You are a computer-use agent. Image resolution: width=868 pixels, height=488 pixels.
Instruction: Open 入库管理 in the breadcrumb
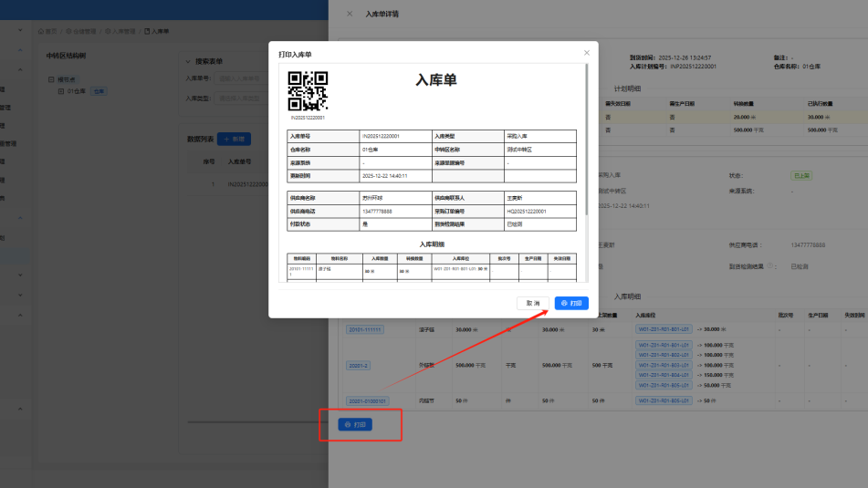125,31
